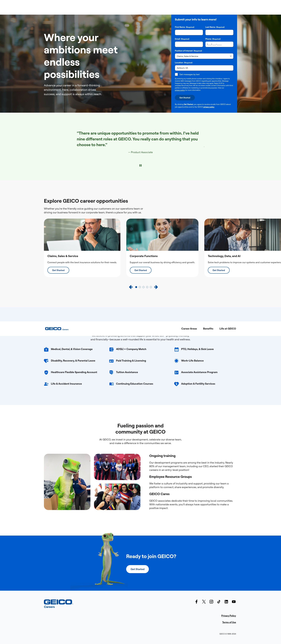The image size is (281, 644).
Task: Open the Instagram icon in the footer
Action: click(211, 602)
